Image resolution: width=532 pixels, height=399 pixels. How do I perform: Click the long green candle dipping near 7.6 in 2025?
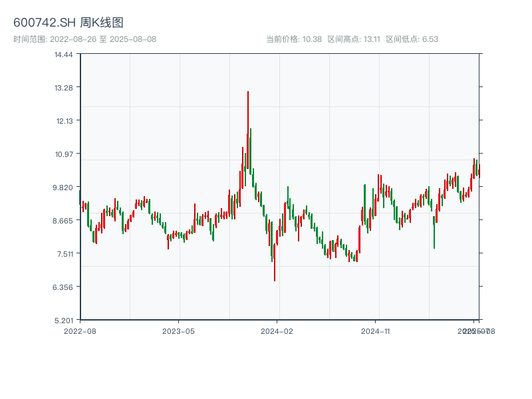[x=434, y=232]
